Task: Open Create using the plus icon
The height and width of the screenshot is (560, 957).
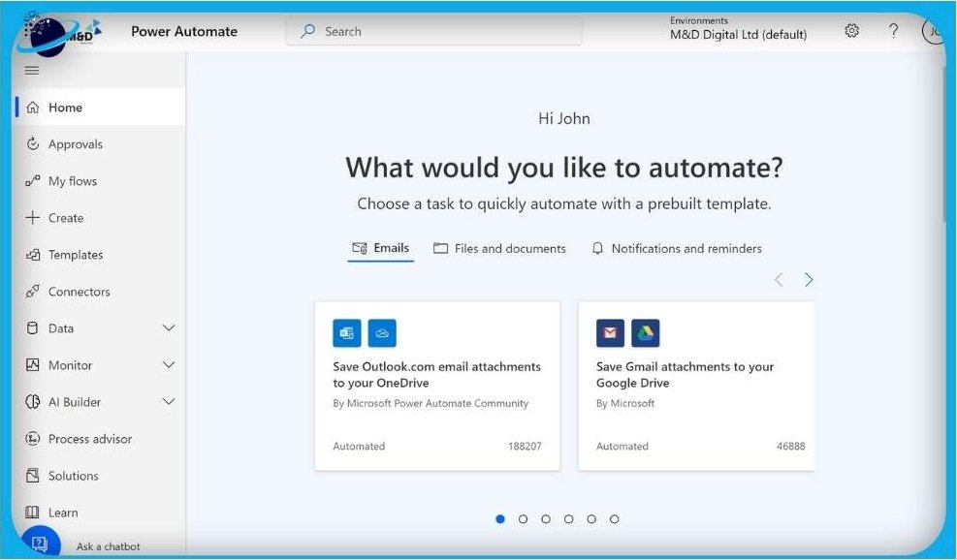Action: (x=64, y=217)
